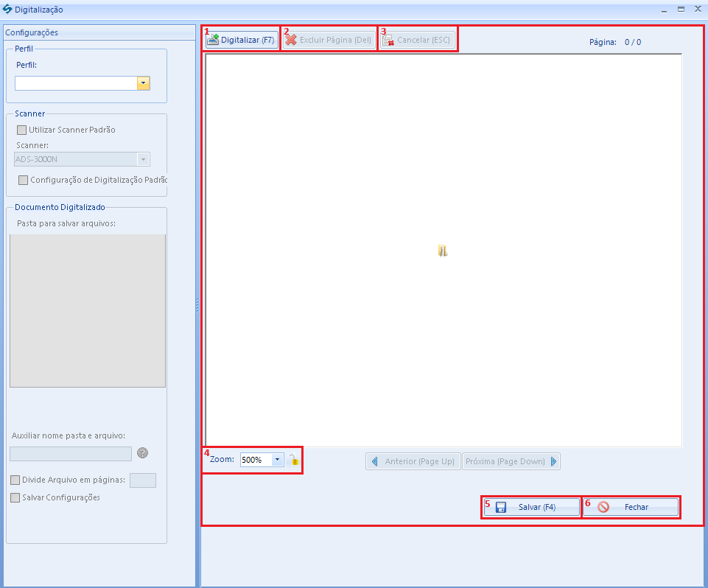Screen dimensions: 708x588
Task: Toggle Utilizar Scanner Padrão checkbox
Action: (21, 130)
